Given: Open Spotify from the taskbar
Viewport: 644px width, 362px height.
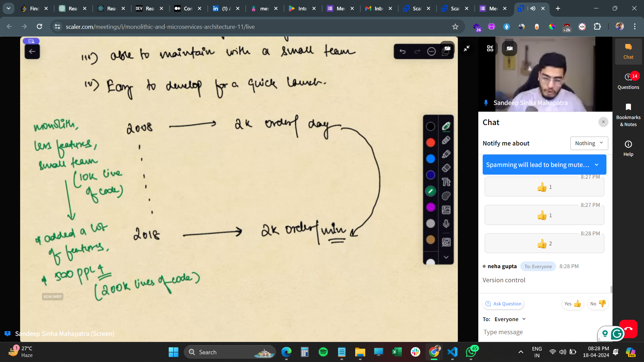Looking at the screenshot, I should click(x=323, y=352).
